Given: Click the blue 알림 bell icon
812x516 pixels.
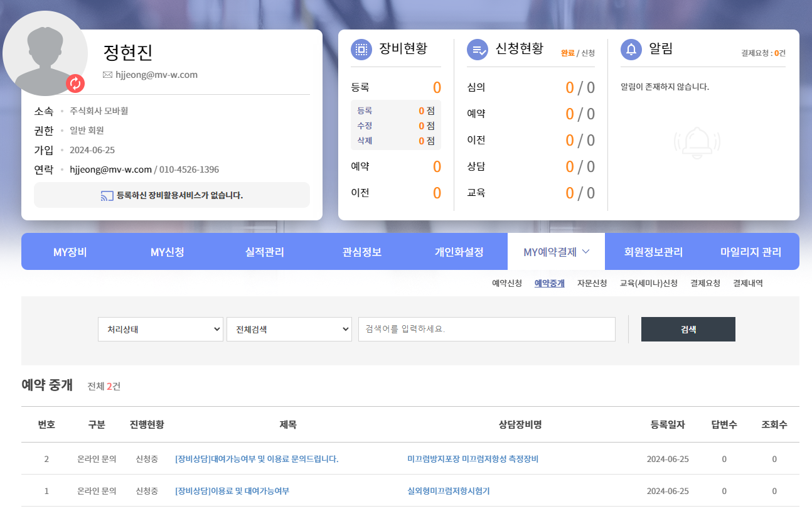Looking at the screenshot, I should tap(631, 50).
